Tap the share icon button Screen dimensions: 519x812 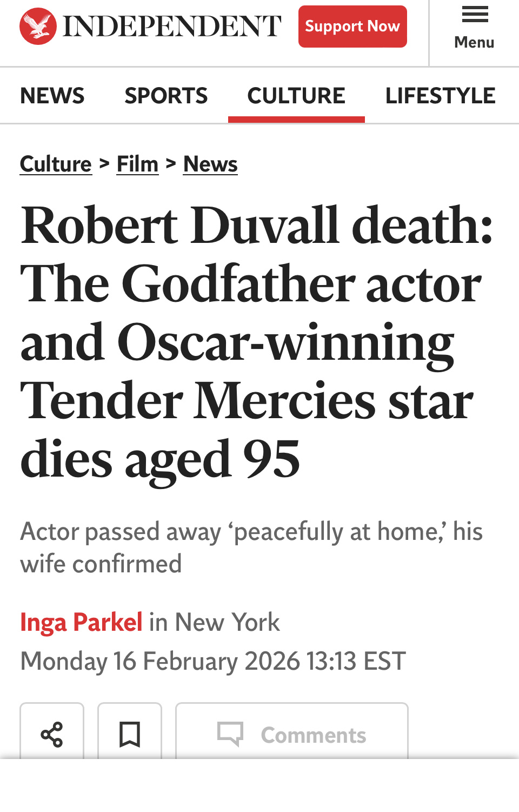tap(52, 734)
